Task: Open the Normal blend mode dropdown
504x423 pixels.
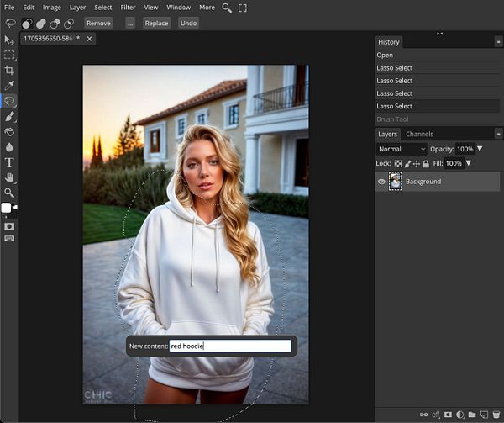Action: [x=402, y=149]
